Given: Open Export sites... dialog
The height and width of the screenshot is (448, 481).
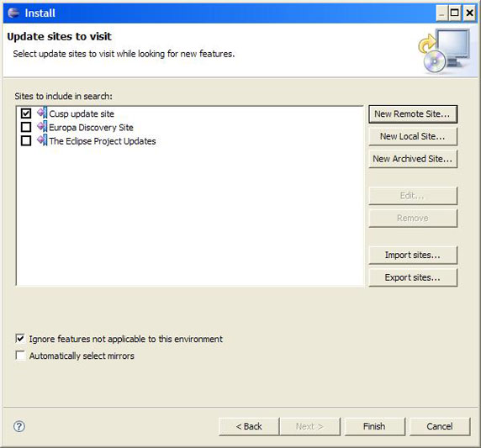Looking at the screenshot, I should 413,277.
